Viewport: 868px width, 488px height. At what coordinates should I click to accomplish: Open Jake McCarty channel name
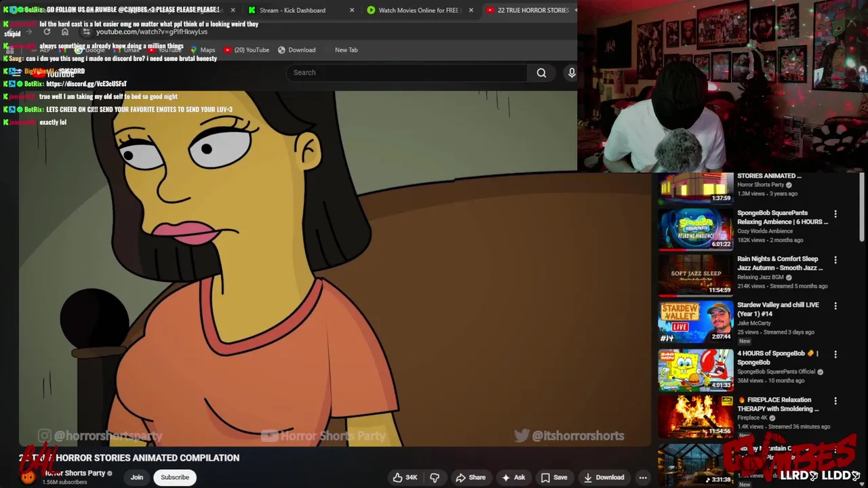click(755, 323)
